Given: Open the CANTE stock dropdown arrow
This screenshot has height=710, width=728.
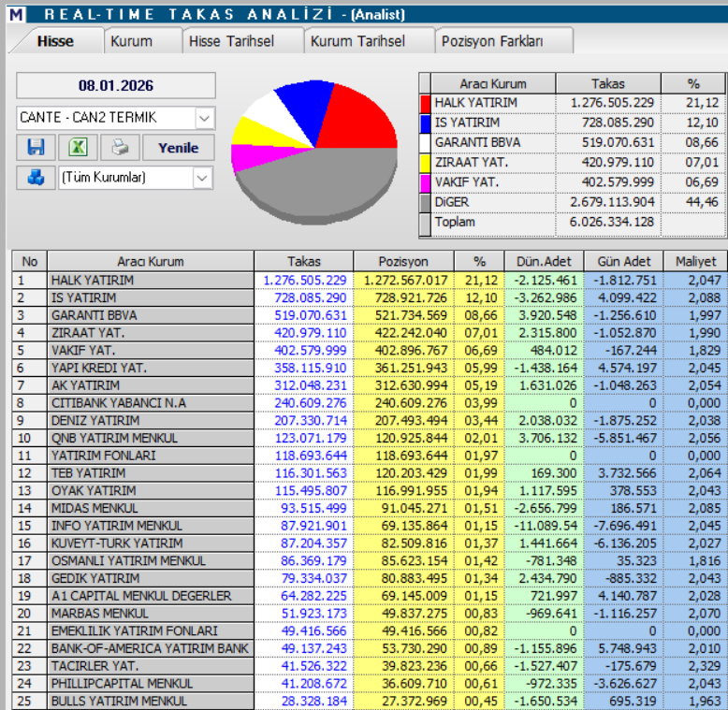Looking at the screenshot, I should pos(204,118).
